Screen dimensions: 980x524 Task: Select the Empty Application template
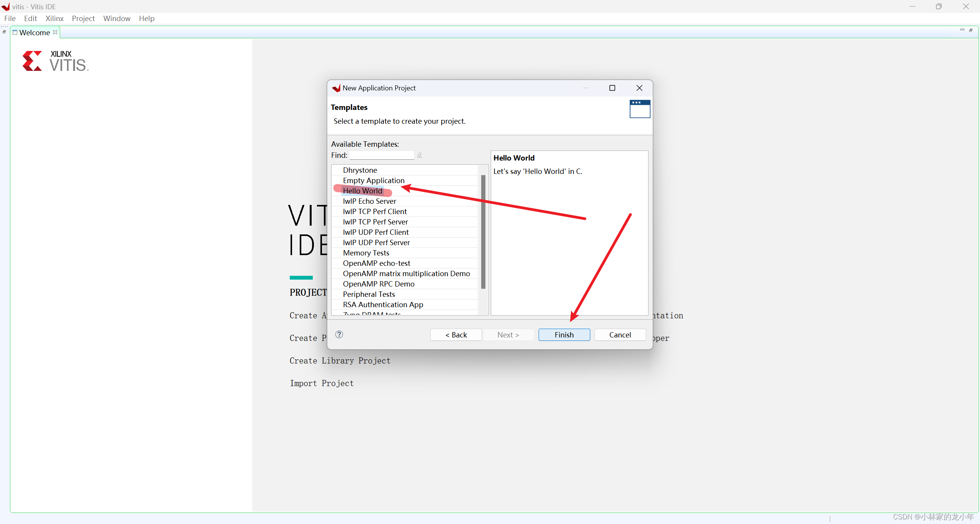point(373,180)
